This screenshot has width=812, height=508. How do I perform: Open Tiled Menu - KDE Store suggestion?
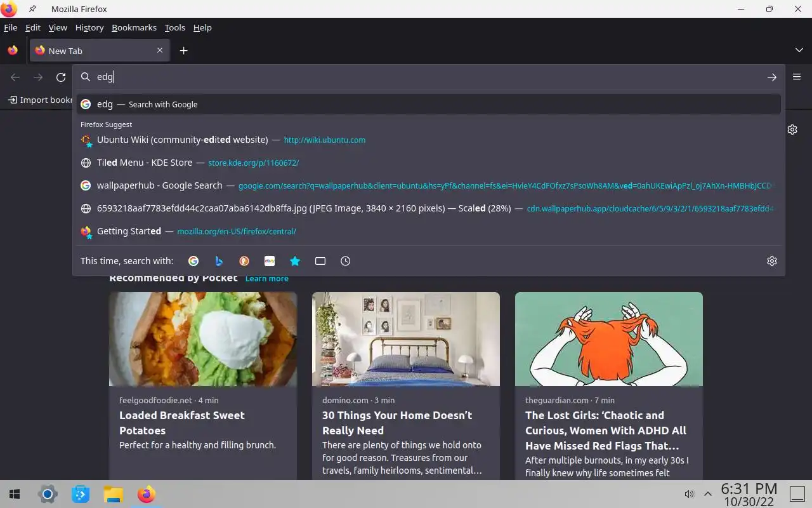pos(428,163)
